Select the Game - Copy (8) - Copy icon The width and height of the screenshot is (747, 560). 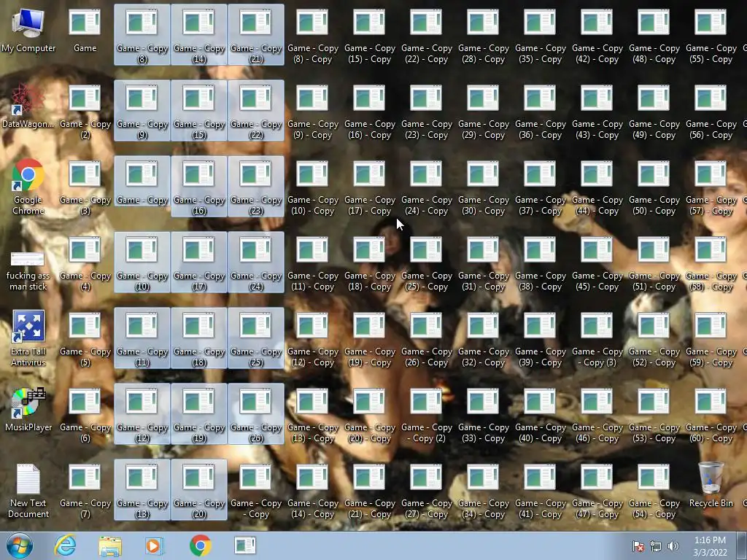point(312,36)
